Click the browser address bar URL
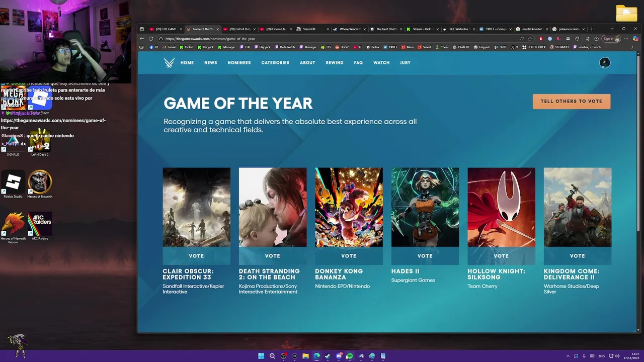The height and width of the screenshot is (362, 644). click(x=210, y=39)
